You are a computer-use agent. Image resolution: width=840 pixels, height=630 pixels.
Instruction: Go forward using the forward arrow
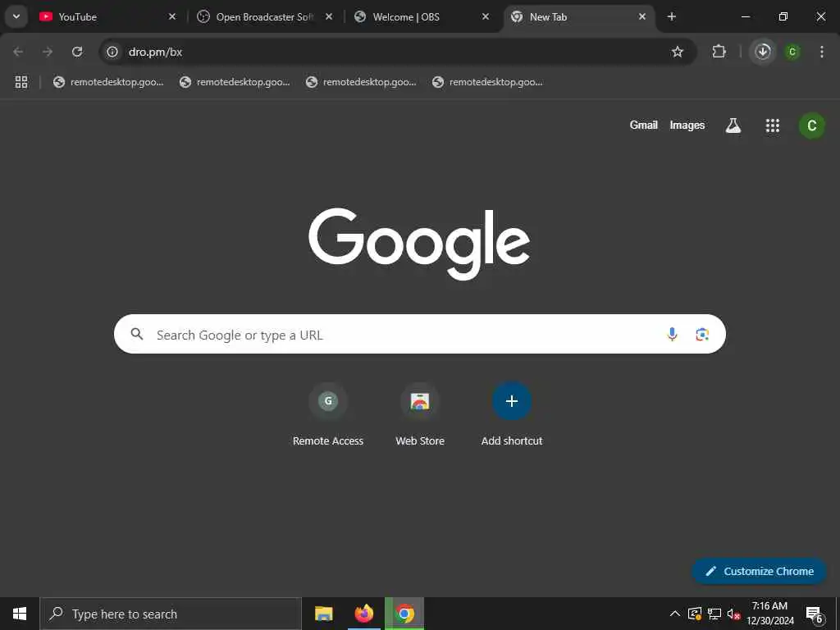[x=48, y=52]
